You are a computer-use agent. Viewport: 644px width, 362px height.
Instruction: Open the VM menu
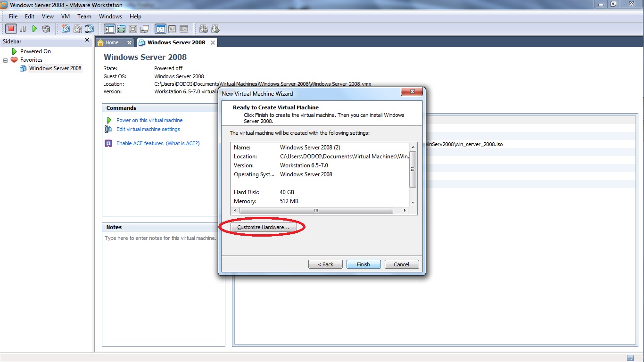[66, 16]
